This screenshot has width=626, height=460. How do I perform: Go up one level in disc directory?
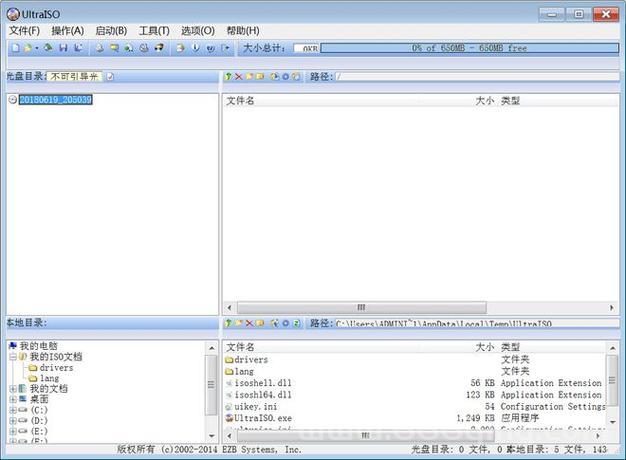[228, 76]
